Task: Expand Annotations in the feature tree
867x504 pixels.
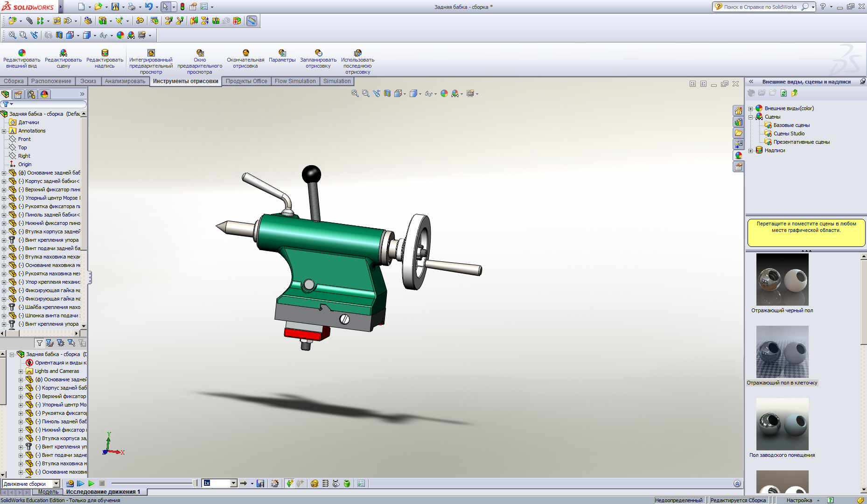Action: pyautogui.click(x=4, y=131)
